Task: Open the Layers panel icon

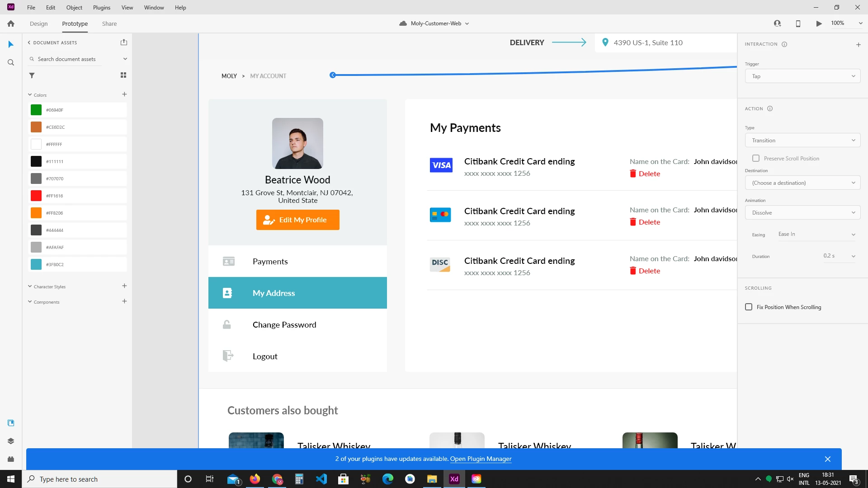Action: coord(11,441)
